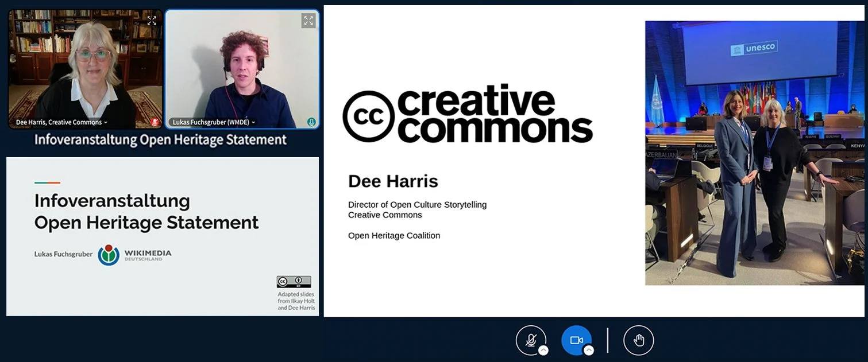The width and height of the screenshot is (868, 362).
Task: Click Lukas Fuchsgruber active microphone indicator
Action: (x=311, y=122)
